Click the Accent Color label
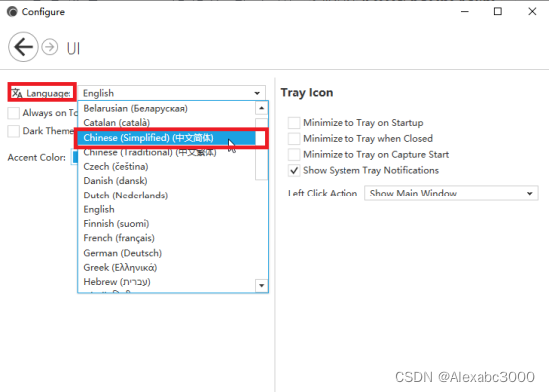The image size is (550, 392). (x=37, y=157)
